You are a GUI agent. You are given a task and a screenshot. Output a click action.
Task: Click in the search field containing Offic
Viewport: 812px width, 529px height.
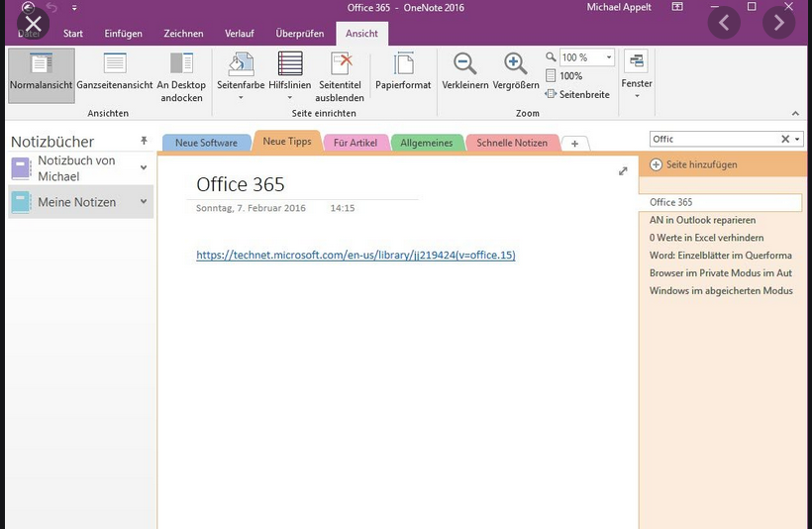pos(715,139)
